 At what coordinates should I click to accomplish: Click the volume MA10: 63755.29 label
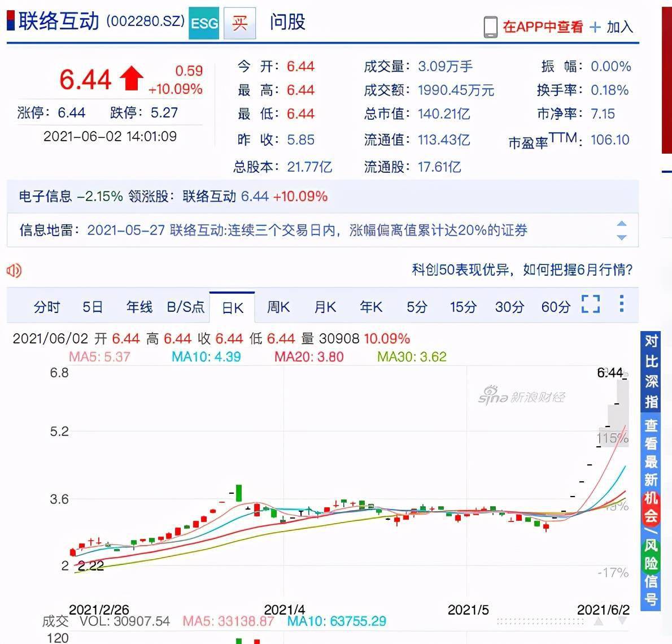click(337, 621)
